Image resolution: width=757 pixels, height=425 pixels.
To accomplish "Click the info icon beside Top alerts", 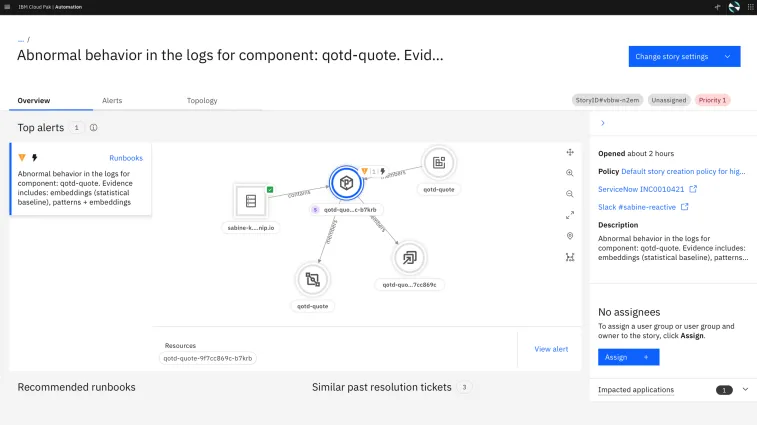I will [94, 128].
